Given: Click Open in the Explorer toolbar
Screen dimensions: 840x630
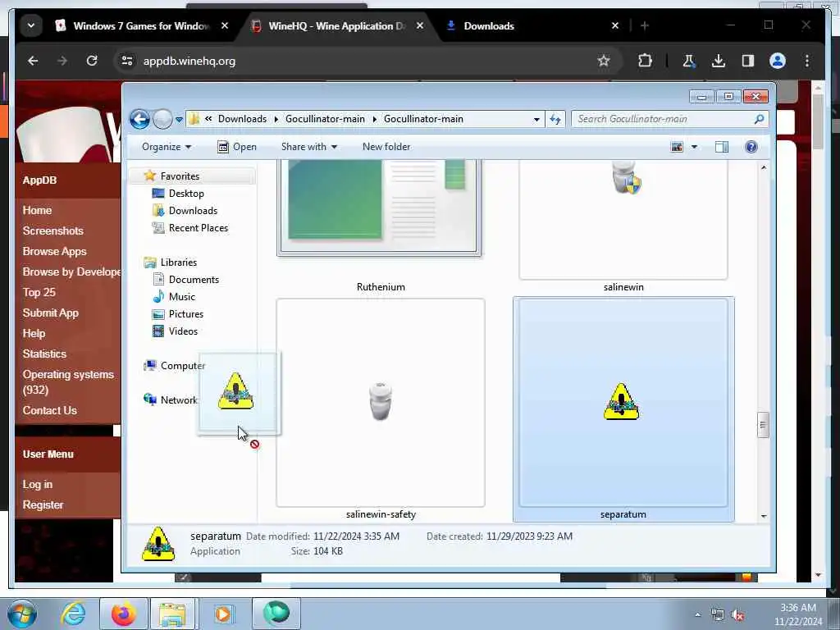Looking at the screenshot, I should click(x=237, y=147).
